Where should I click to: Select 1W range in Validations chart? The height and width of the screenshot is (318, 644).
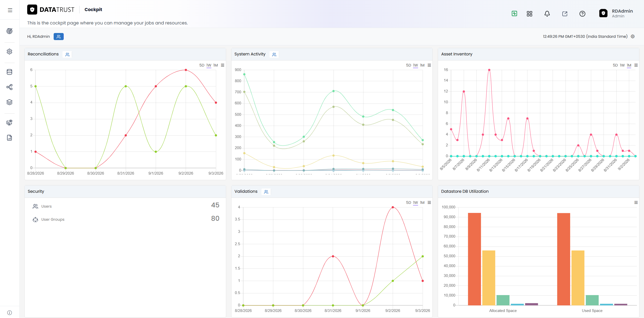pos(416,203)
